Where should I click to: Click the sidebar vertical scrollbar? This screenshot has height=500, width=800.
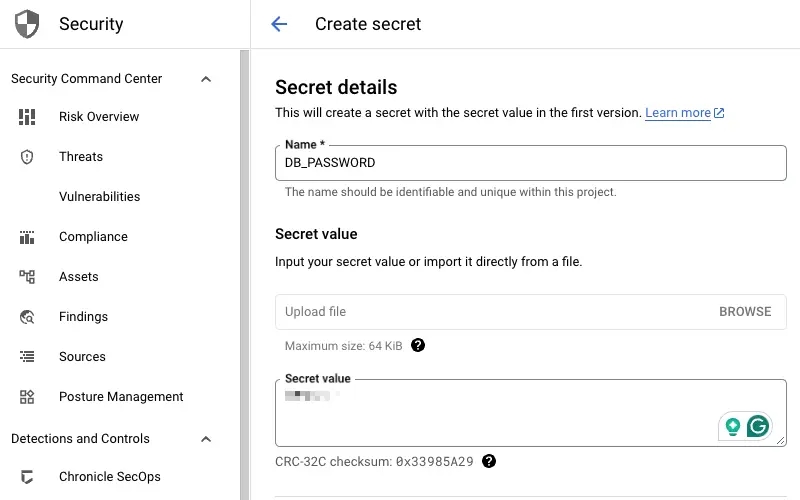tap(244, 274)
